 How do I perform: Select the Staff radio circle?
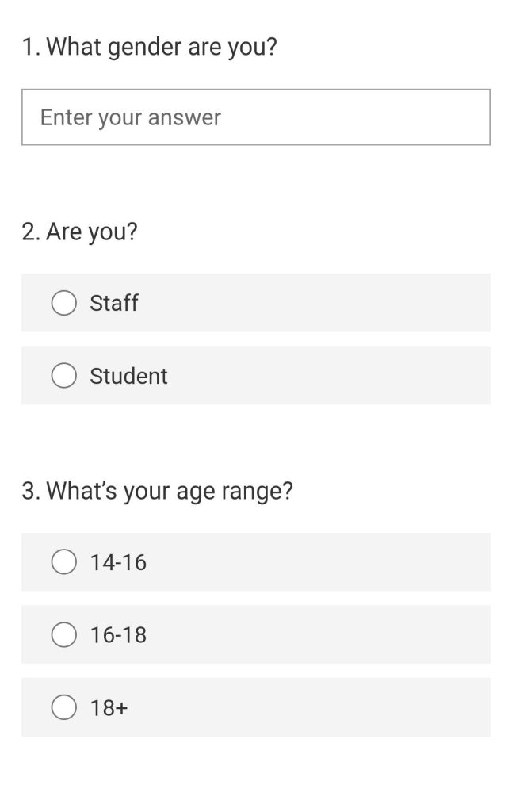[x=64, y=303]
